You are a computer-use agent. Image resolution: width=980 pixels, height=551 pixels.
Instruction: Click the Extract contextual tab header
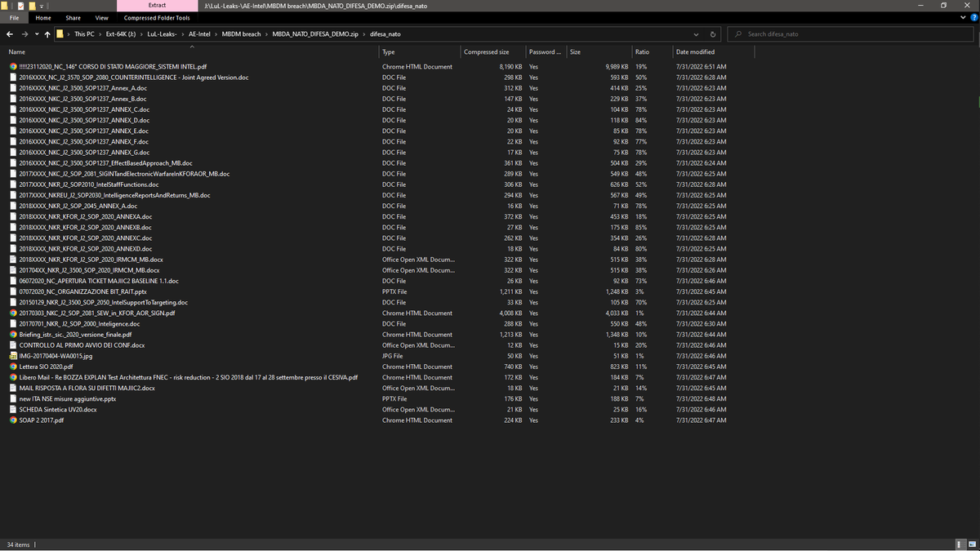(157, 5)
